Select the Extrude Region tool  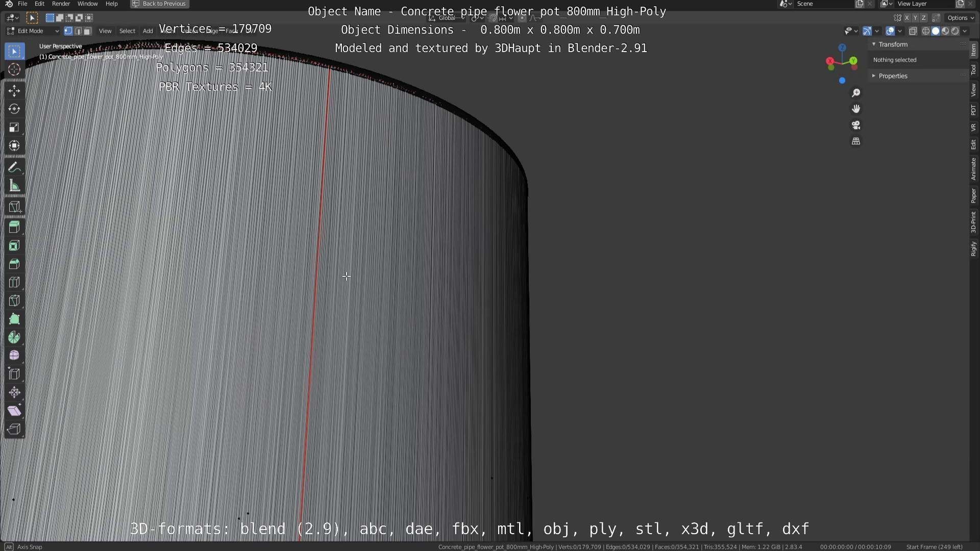click(x=14, y=227)
